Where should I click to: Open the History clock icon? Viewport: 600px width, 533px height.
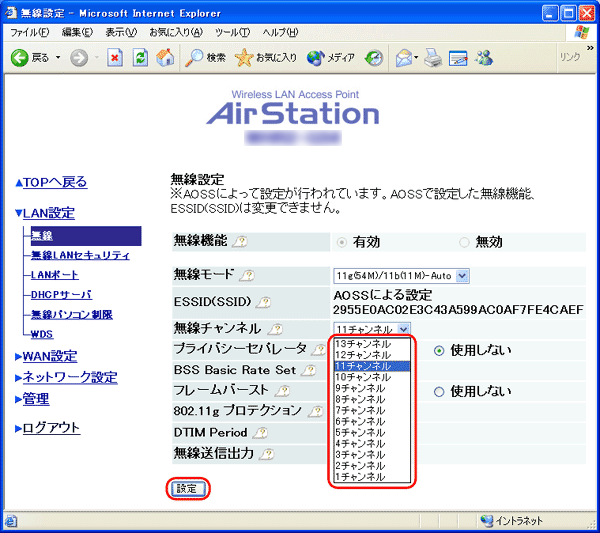click(374, 58)
